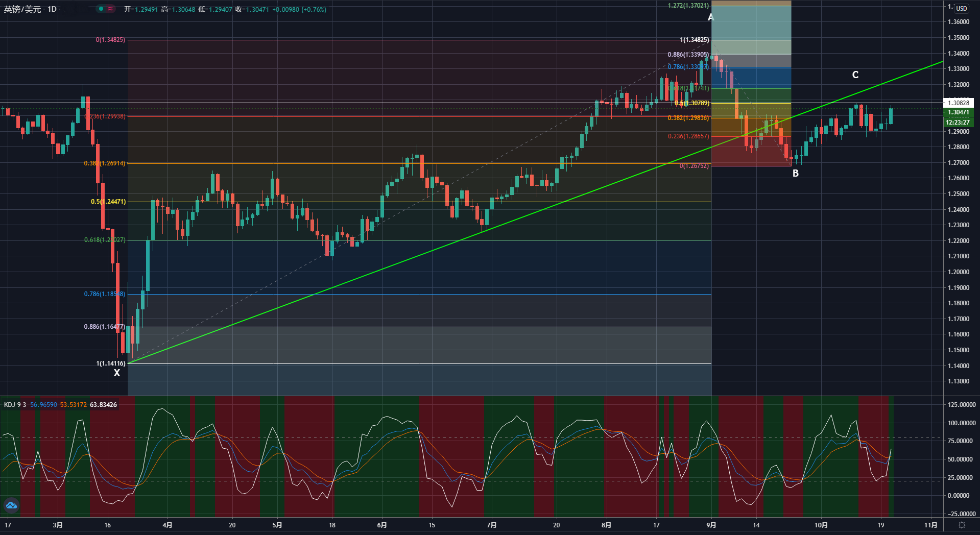Select the X point label on the chart
Image resolution: width=980 pixels, height=535 pixels.
[117, 373]
